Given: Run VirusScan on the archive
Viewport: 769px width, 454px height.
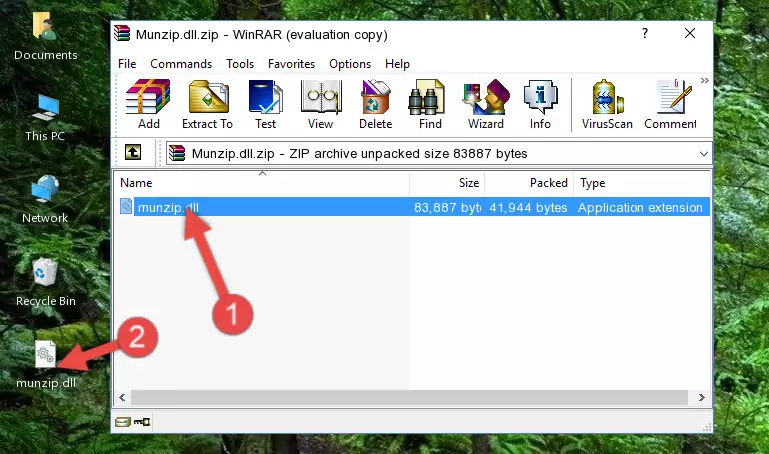Looking at the screenshot, I should (x=607, y=104).
